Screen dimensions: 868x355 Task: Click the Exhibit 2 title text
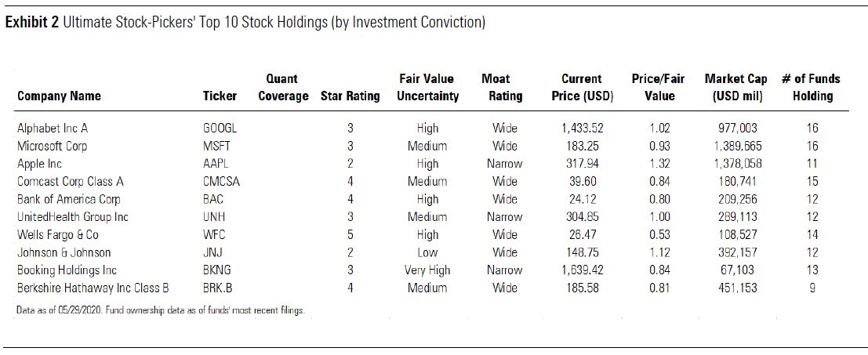point(245,22)
